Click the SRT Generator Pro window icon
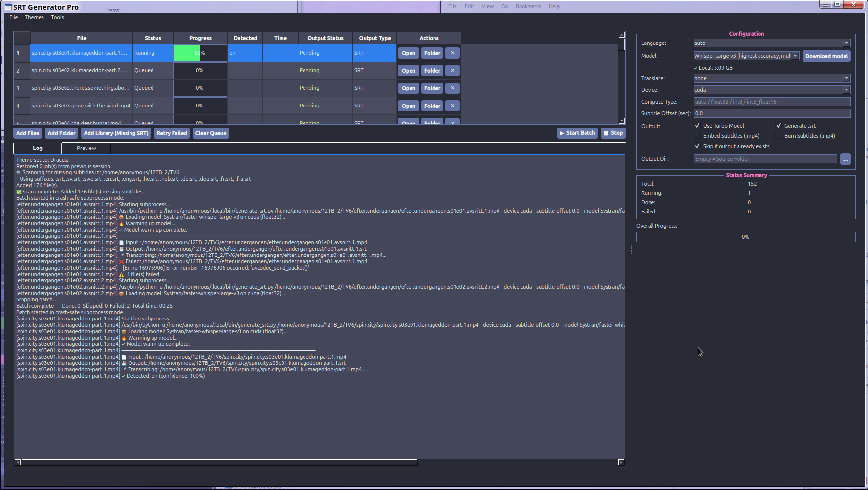This screenshot has width=868, height=490. coord(8,7)
